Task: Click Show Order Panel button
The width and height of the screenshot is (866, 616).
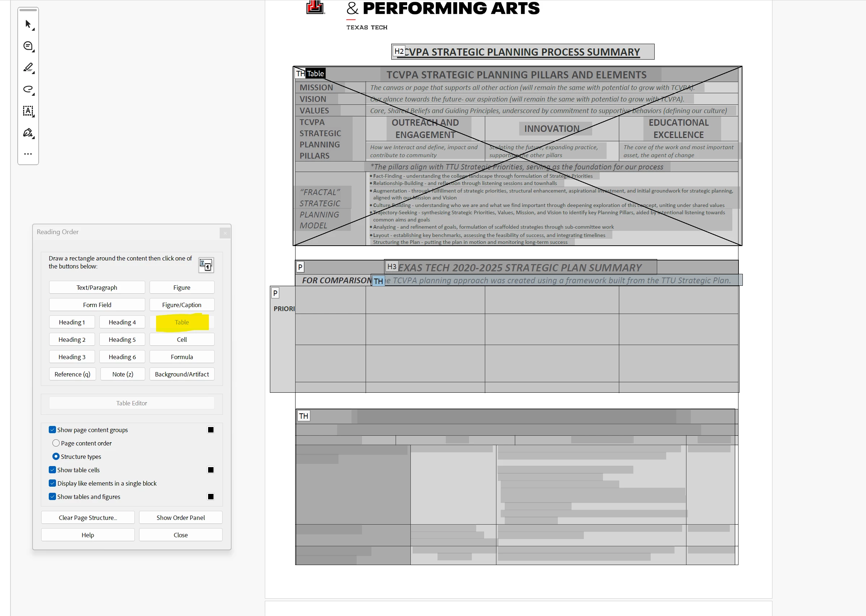Action: pyautogui.click(x=181, y=517)
